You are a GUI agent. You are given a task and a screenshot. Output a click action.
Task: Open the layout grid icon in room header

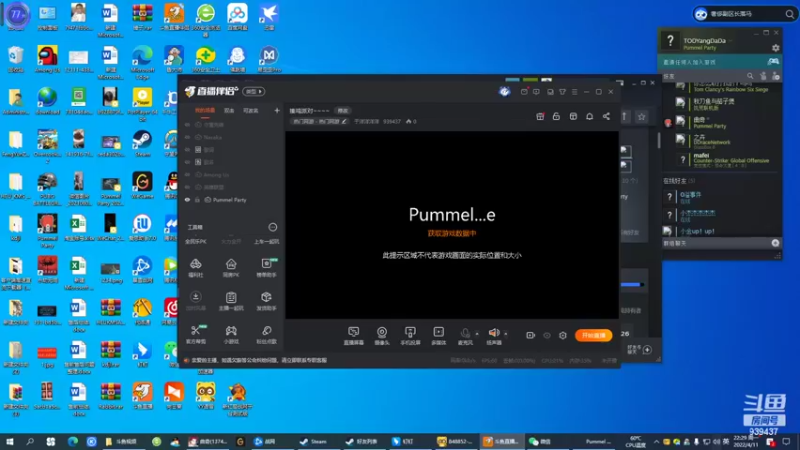point(573,116)
